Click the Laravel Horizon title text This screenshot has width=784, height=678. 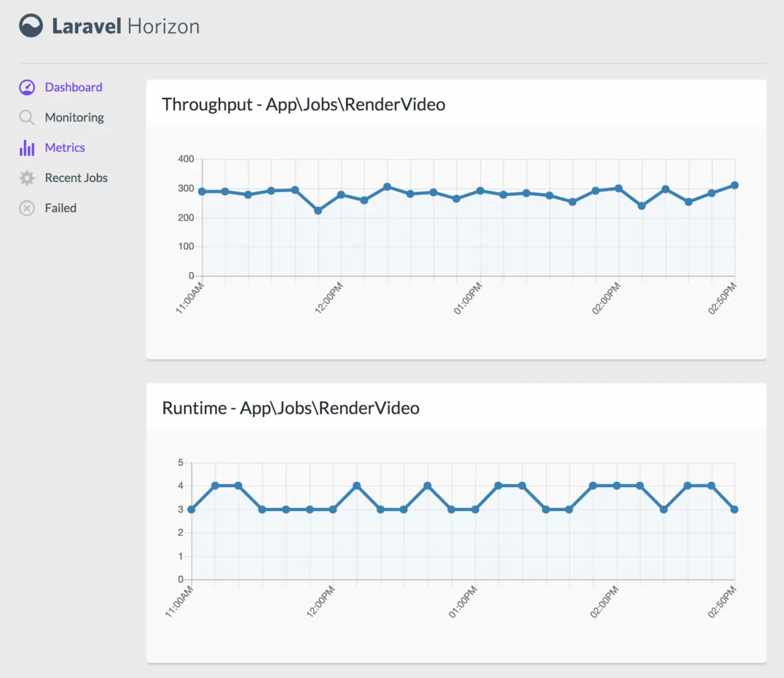click(x=126, y=27)
